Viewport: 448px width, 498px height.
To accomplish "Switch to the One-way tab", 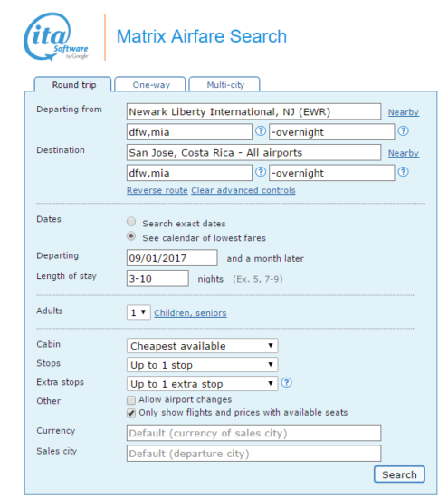I will (x=150, y=84).
